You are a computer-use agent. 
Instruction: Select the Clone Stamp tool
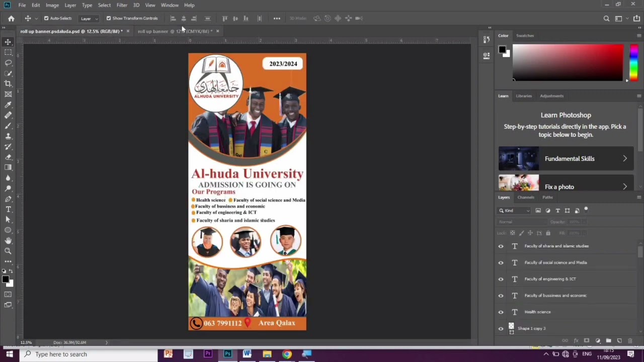(x=8, y=136)
